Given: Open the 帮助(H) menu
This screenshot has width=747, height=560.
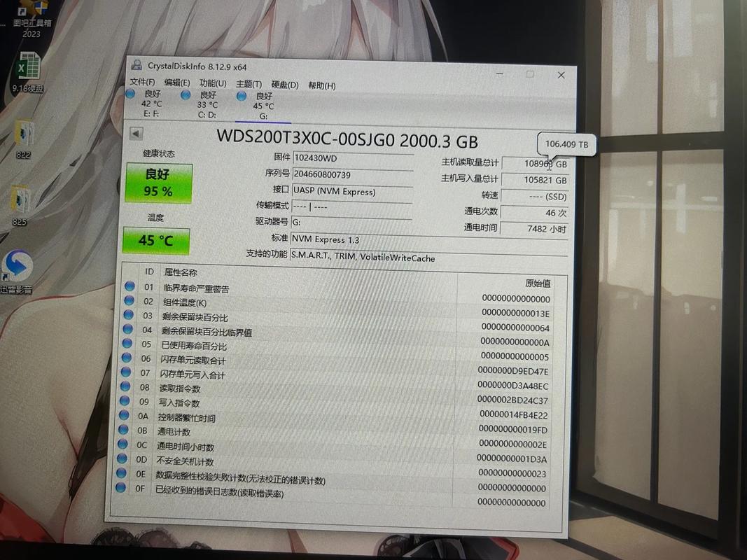Looking at the screenshot, I should 321,85.
